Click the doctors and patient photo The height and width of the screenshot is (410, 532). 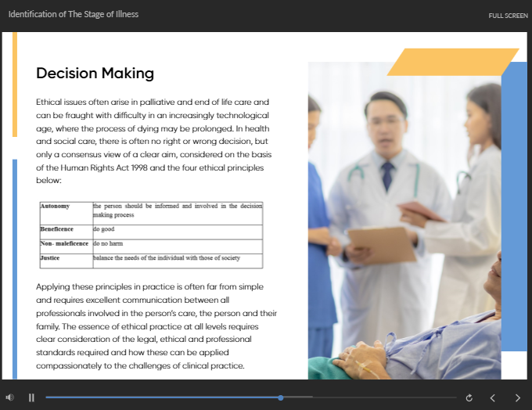[x=404, y=221]
